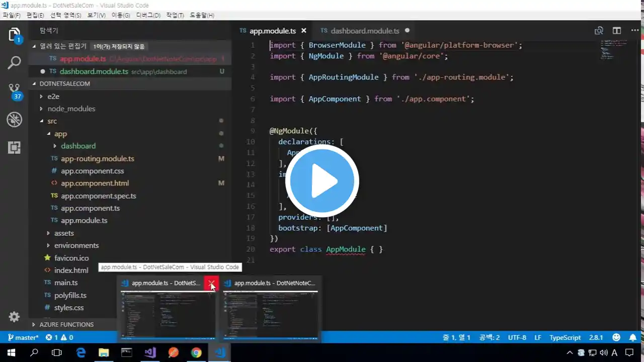
Task: Collapse the app folder
Action: [x=60, y=134]
